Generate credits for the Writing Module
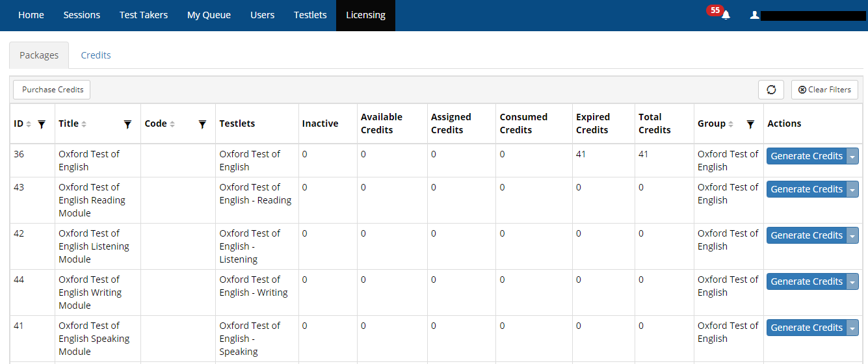The width and height of the screenshot is (868, 364). point(806,281)
